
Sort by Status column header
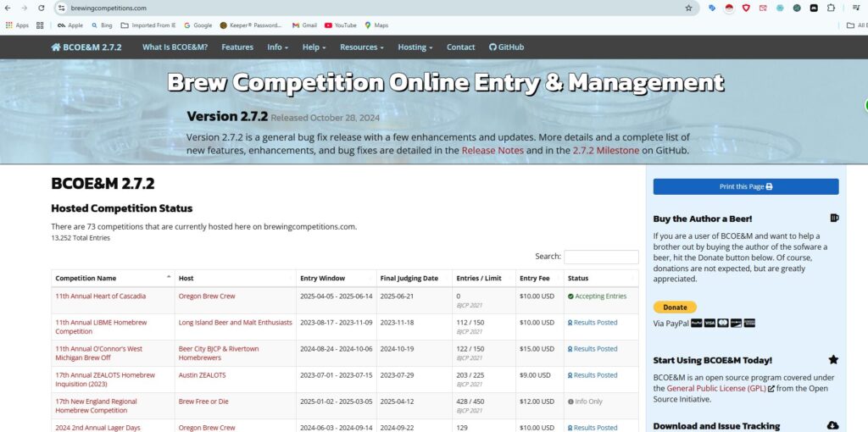(601, 278)
